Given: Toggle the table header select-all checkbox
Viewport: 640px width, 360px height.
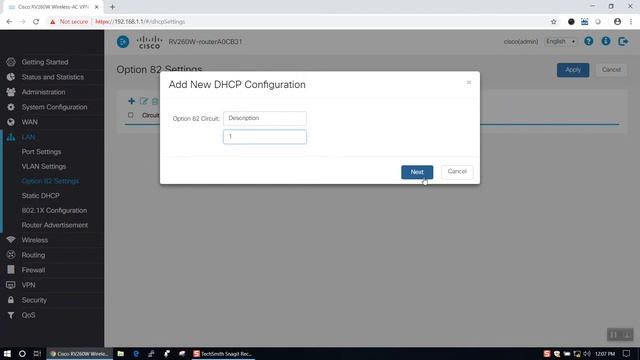Looking at the screenshot, I should point(131,115).
